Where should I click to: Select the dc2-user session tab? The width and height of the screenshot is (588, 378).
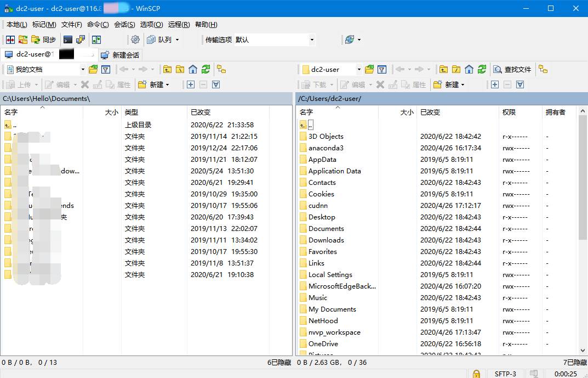(x=49, y=54)
